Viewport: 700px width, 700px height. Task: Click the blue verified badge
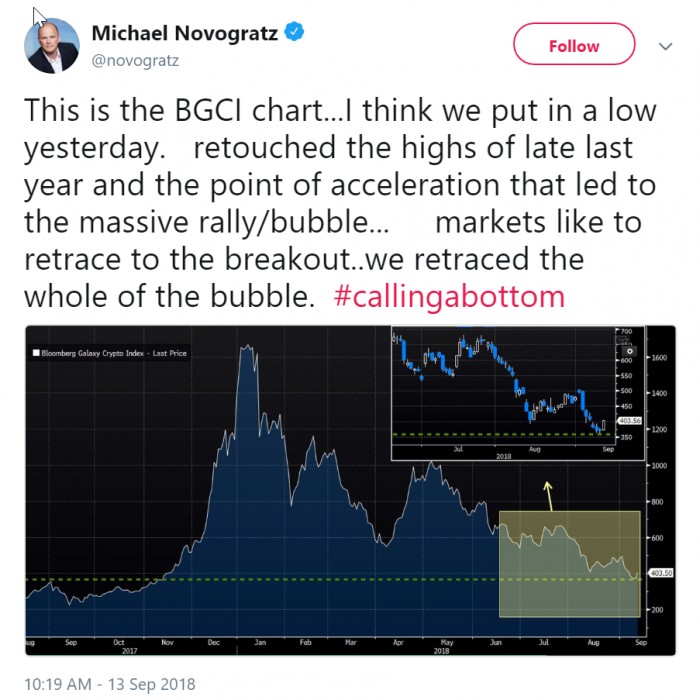click(x=294, y=32)
